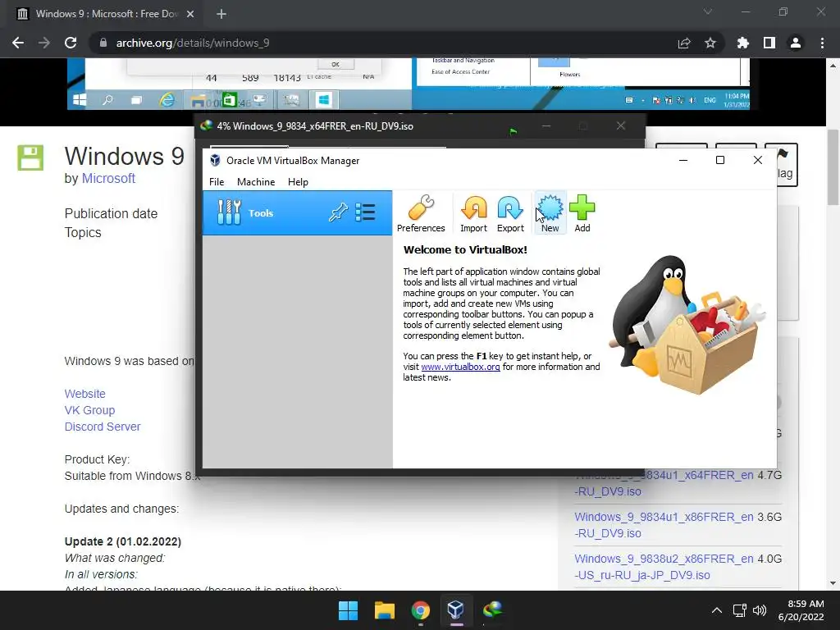Open the File menu in VirtualBox
Image resolution: width=840 pixels, height=630 pixels.
pyautogui.click(x=217, y=181)
